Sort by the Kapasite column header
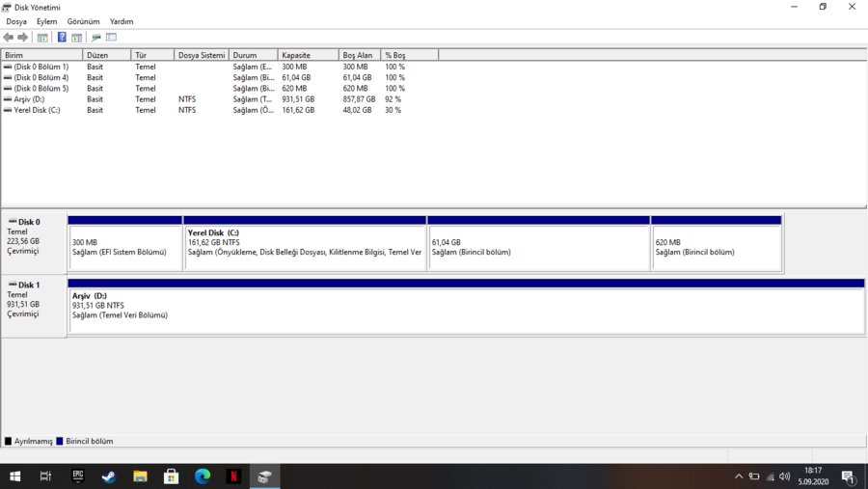The height and width of the screenshot is (489, 868). coord(308,55)
